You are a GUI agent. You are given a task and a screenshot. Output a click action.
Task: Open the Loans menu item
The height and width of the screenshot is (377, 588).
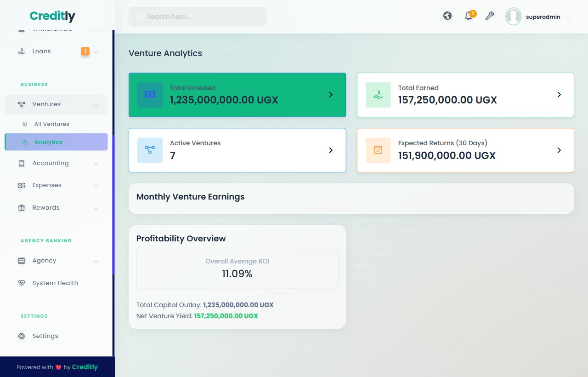tap(56, 51)
